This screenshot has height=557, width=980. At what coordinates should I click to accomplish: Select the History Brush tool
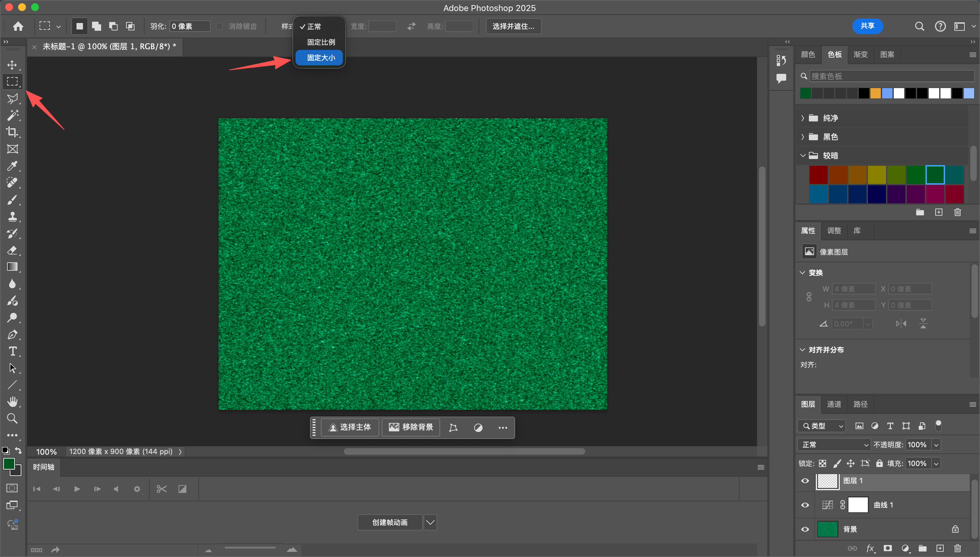point(12,233)
